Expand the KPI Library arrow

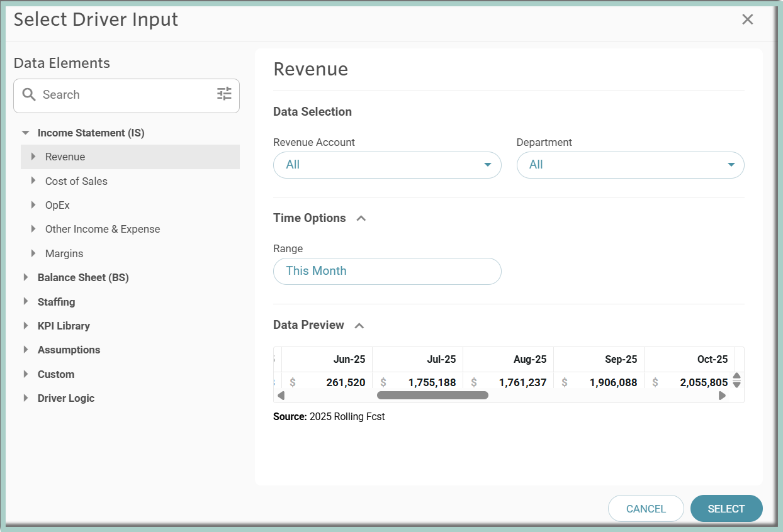[x=26, y=326]
